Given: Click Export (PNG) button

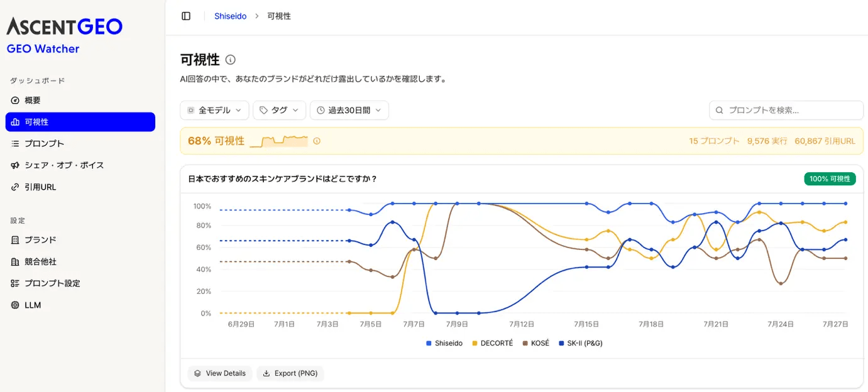Looking at the screenshot, I should (290, 373).
